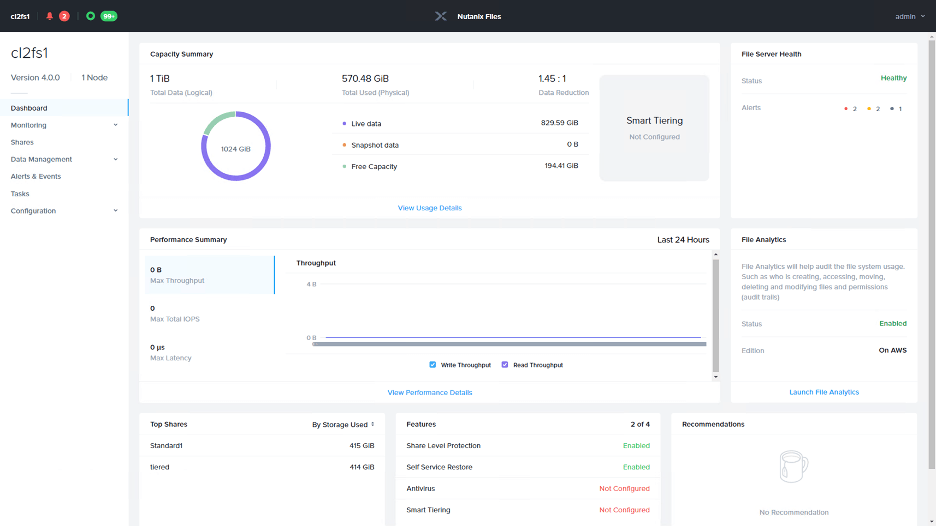The image size is (936, 526).
Task: Click the View Performance Details link
Action: pyautogui.click(x=430, y=392)
